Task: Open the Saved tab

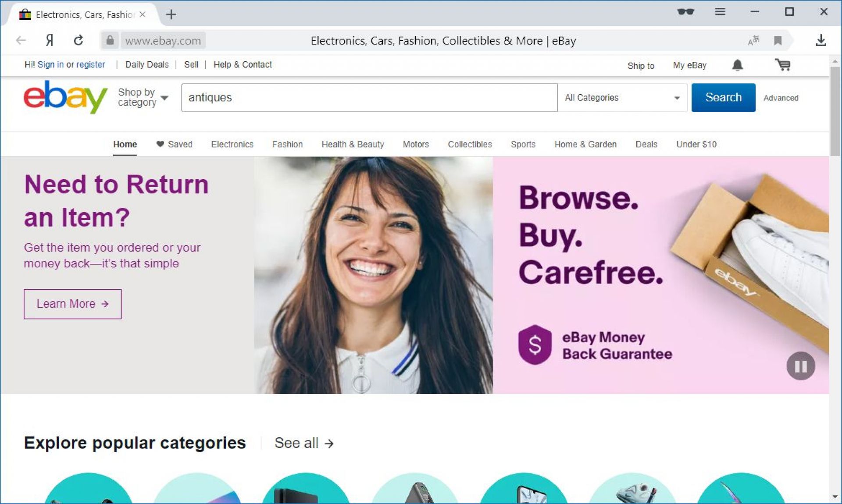Action: point(175,144)
